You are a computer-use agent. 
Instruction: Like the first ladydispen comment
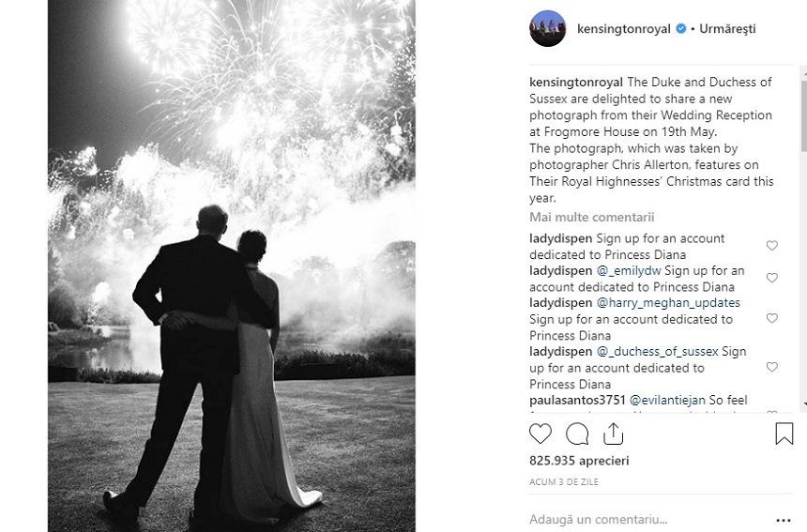[x=771, y=246]
